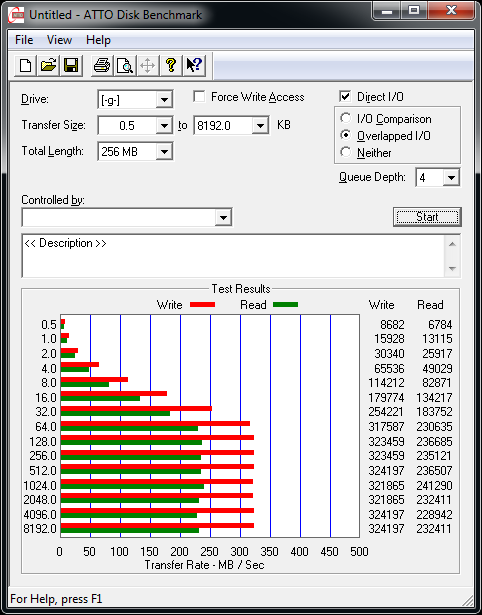Screen dimensions: 482x615
Task: Click the New document toolbar icon
Action: point(25,65)
